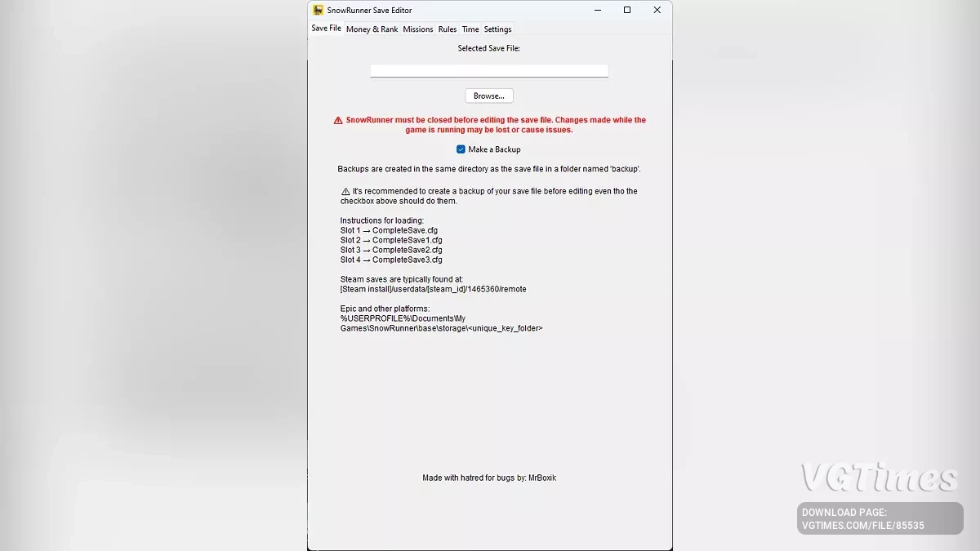Click the 'Make a Backup' label text

tap(494, 149)
